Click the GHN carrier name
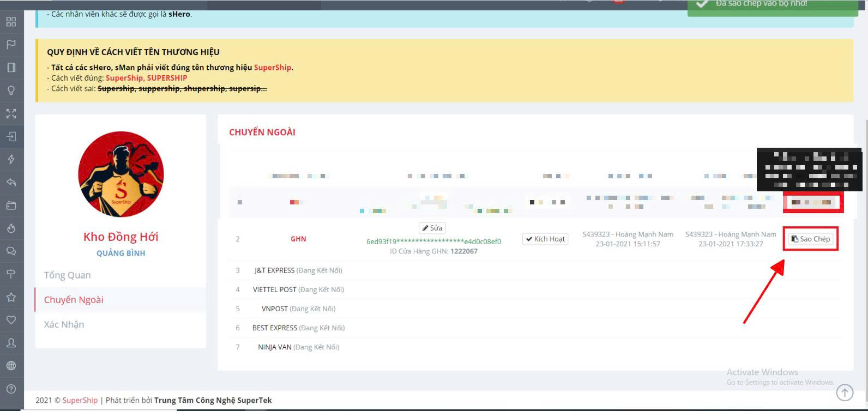This screenshot has width=868, height=411. pyautogui.click(x=298, y=239)
